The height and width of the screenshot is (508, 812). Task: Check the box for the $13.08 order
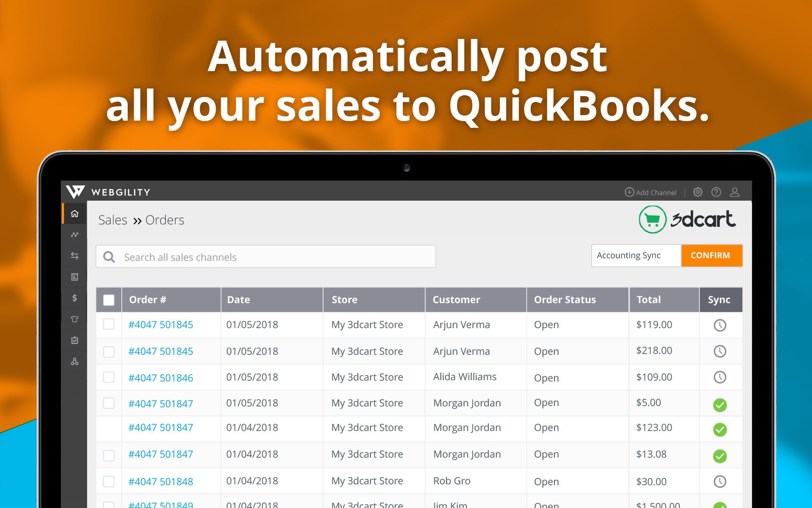[x=109, y=456]
